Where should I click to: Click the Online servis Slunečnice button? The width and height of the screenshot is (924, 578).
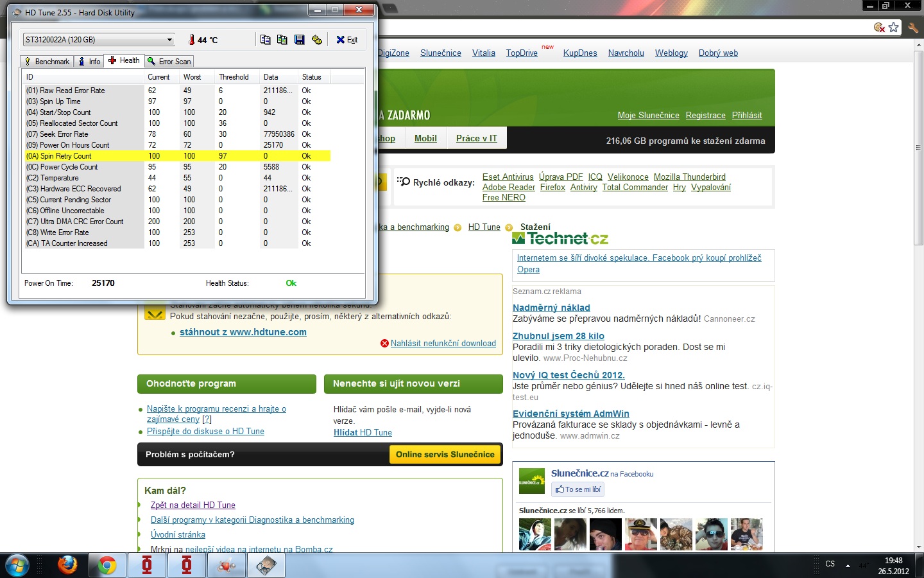click(x=445, y=454)
